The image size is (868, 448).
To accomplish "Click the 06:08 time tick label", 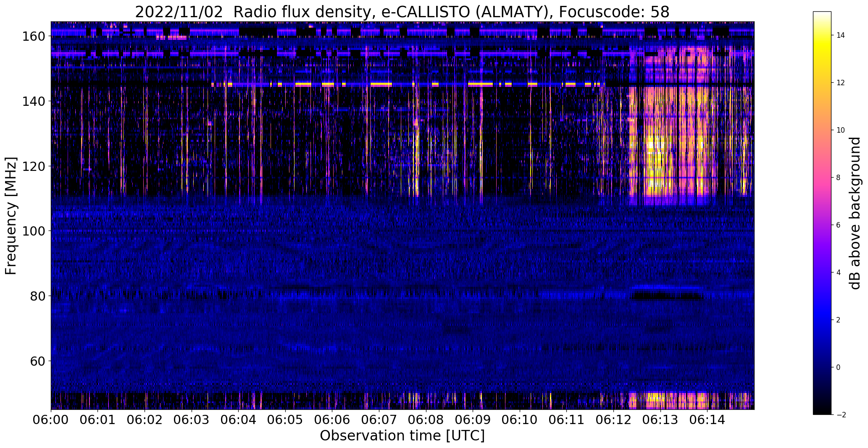I will coord(426,420).
